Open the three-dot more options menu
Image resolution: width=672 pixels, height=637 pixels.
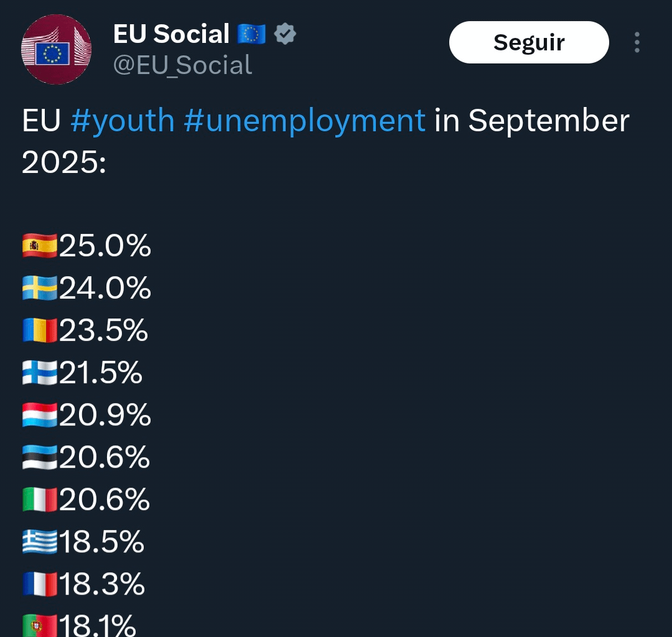(637, 42)
